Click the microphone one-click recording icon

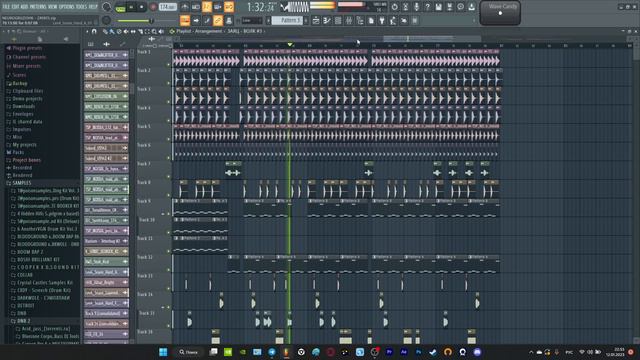coord(416,7)
